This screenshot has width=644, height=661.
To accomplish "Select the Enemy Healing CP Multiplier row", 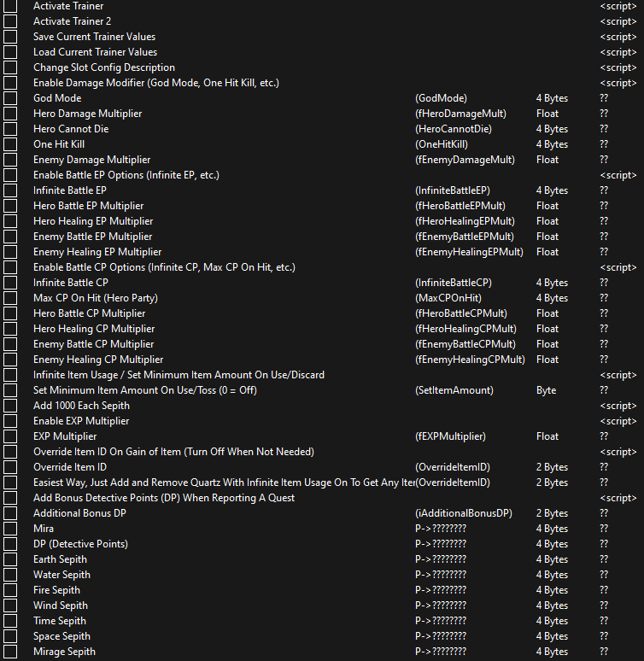I will click(98, 360).
